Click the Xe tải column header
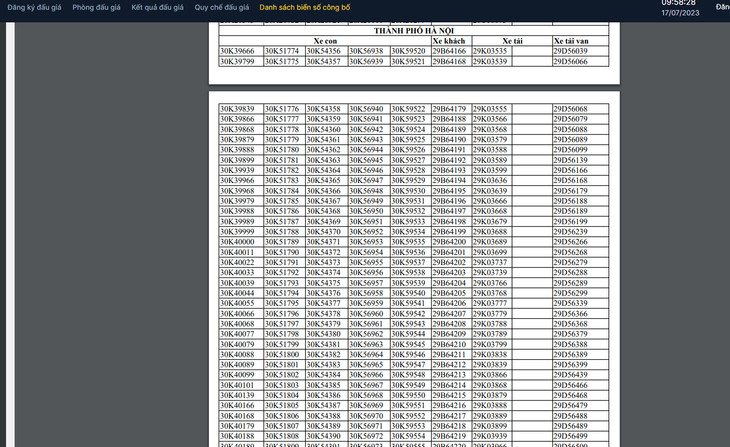The height and width of the screenshot is (447, 730). pos(511,41)
